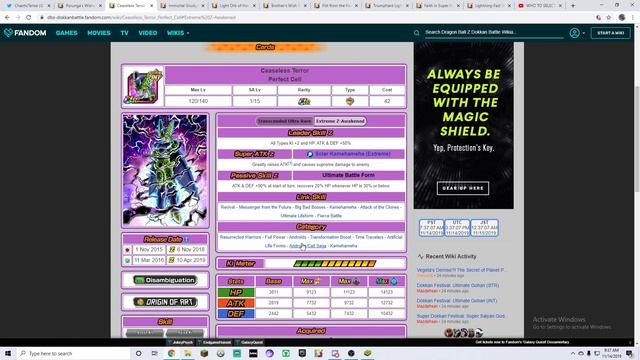Open the TV menu in Fandom header
This screenshot has height=360, width=640.
124,33
